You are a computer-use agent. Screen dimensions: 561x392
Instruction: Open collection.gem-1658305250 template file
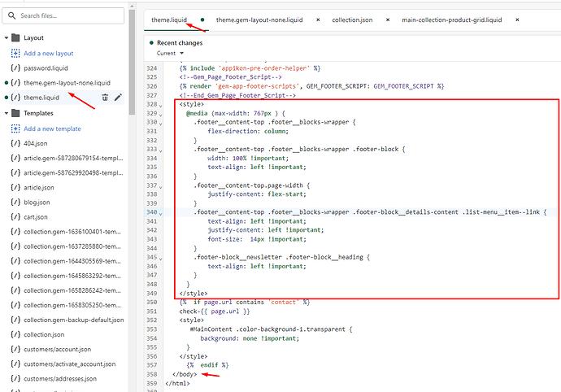coord(72,305)
